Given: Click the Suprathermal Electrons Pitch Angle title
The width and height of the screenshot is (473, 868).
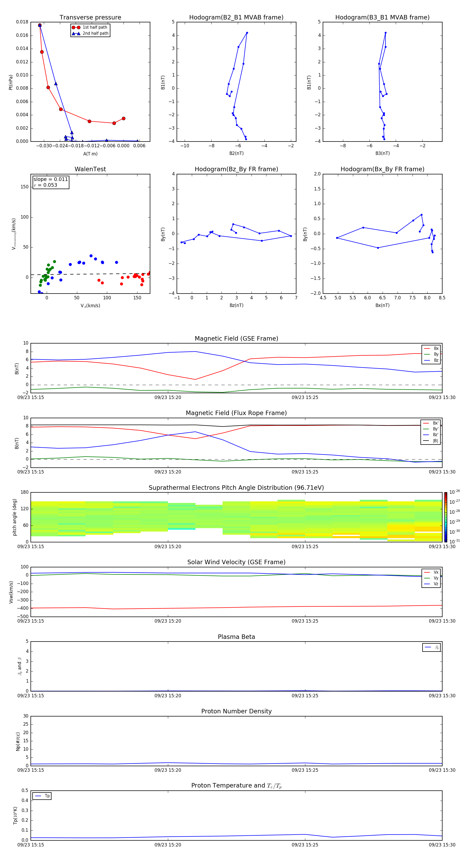Looking at the screenshot, I should pyautogui.click(x=236, y=488).
